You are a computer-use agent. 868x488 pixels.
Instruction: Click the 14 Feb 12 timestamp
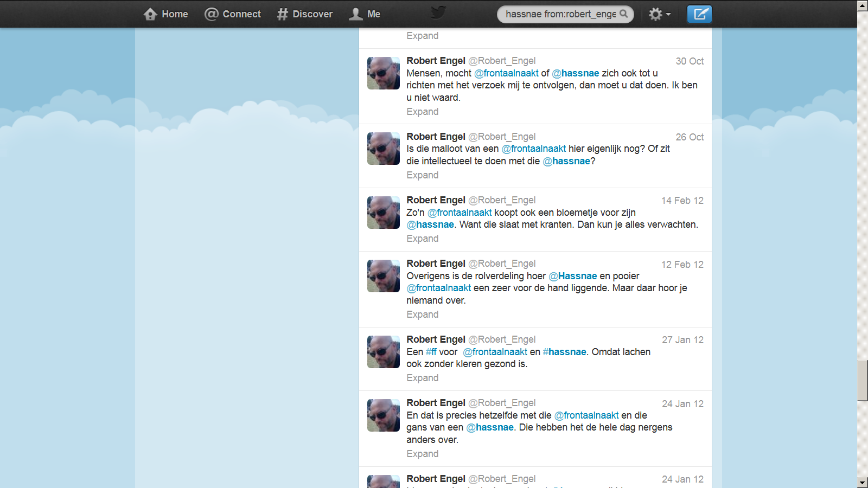pos(682,201)
